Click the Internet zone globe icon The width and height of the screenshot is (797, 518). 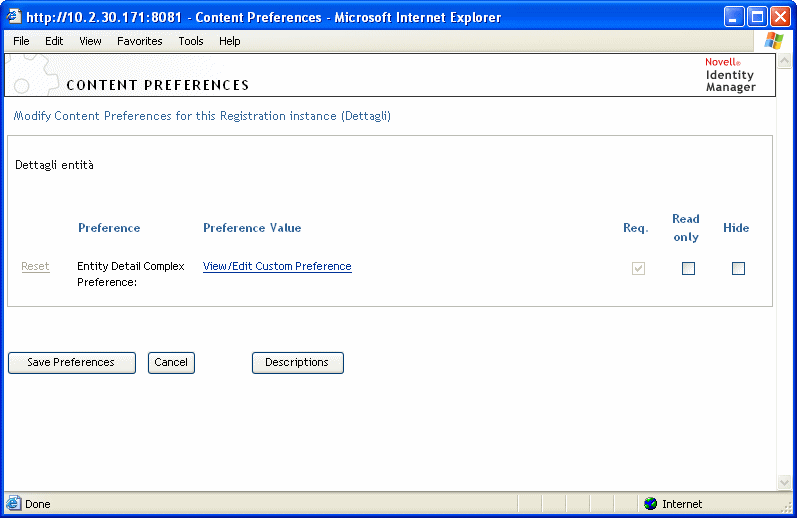[x=650, y=504]
